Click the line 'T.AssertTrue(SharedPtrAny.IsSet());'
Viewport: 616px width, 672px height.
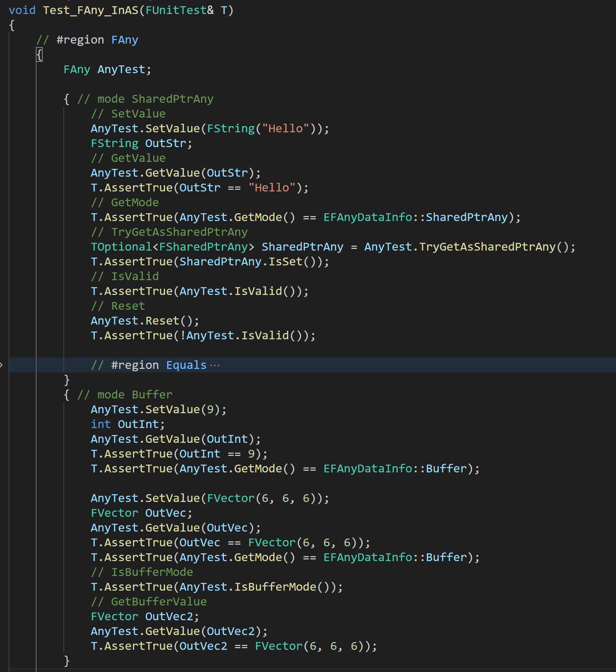click(x=210, y=261)
